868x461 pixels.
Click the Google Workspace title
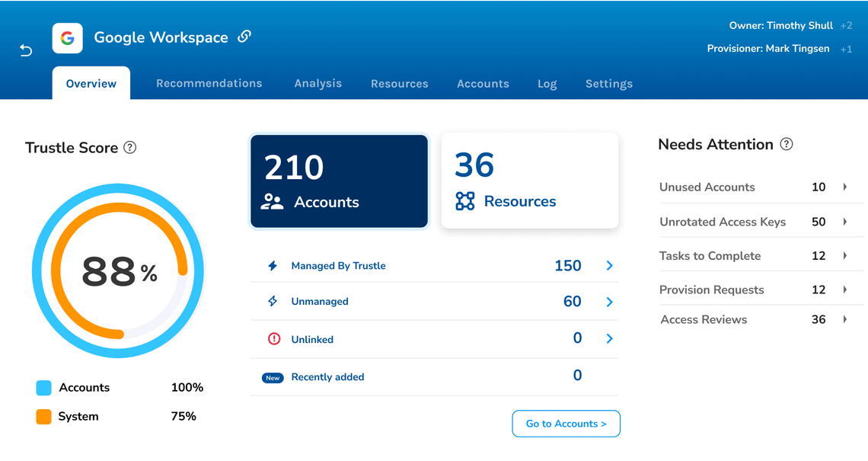click(161, 37)
